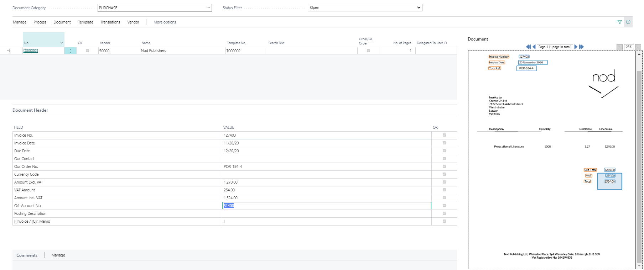Screen dimensions: 644x270
Task: Jump to first page in document viewer
Action: (529, 47)
